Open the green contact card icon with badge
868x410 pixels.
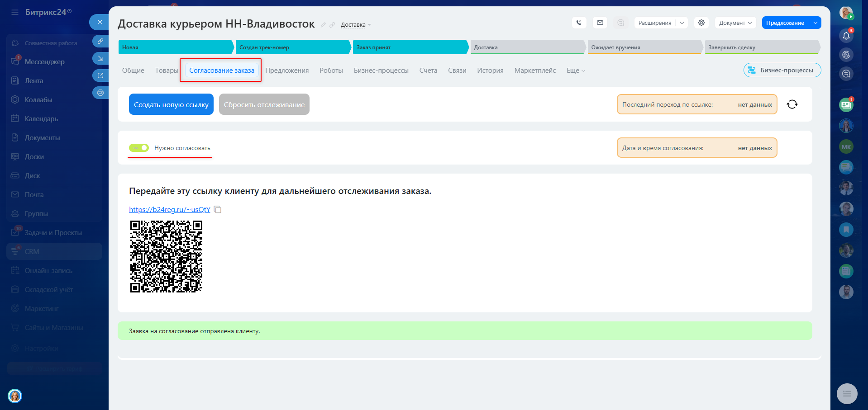[846, 105]
